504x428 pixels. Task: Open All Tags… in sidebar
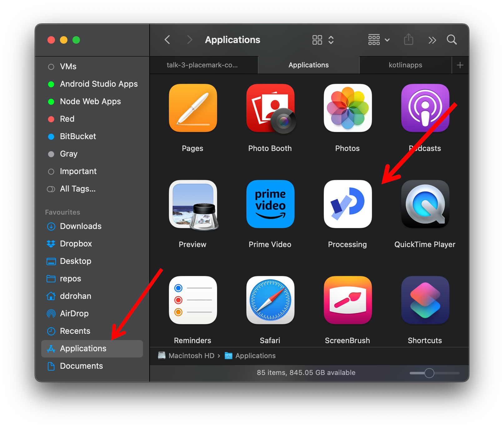(x=77, y=189)
